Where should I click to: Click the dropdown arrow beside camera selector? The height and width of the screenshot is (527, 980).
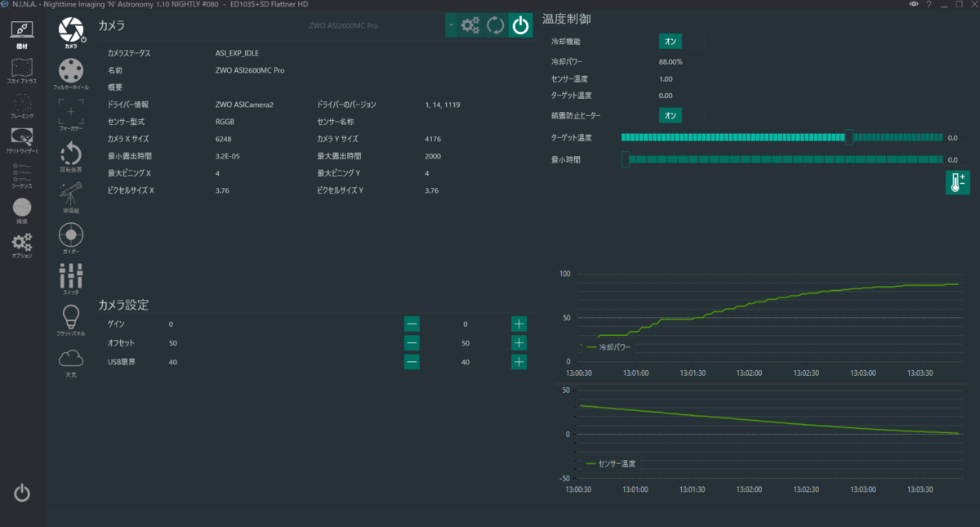point(451,25)
